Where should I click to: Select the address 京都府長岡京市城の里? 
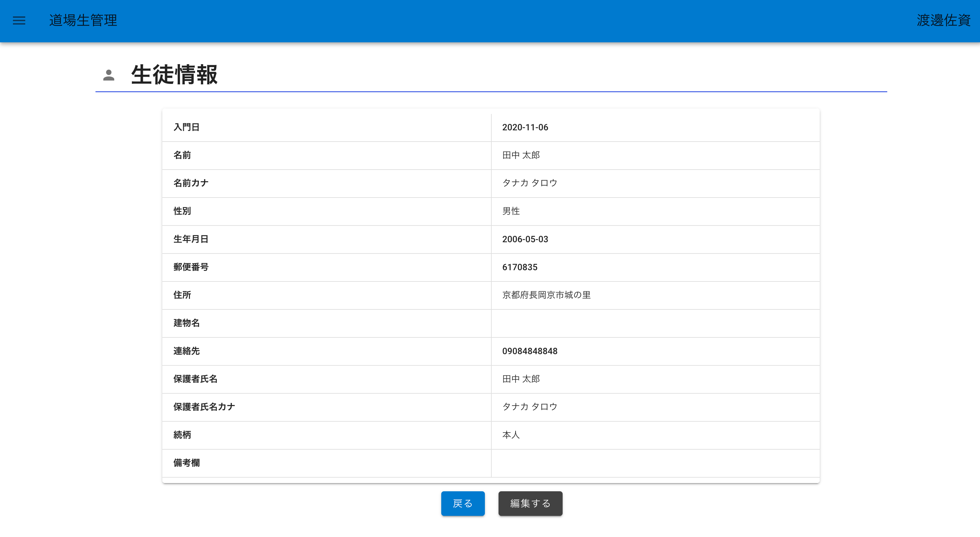click(x=546, y=295)
